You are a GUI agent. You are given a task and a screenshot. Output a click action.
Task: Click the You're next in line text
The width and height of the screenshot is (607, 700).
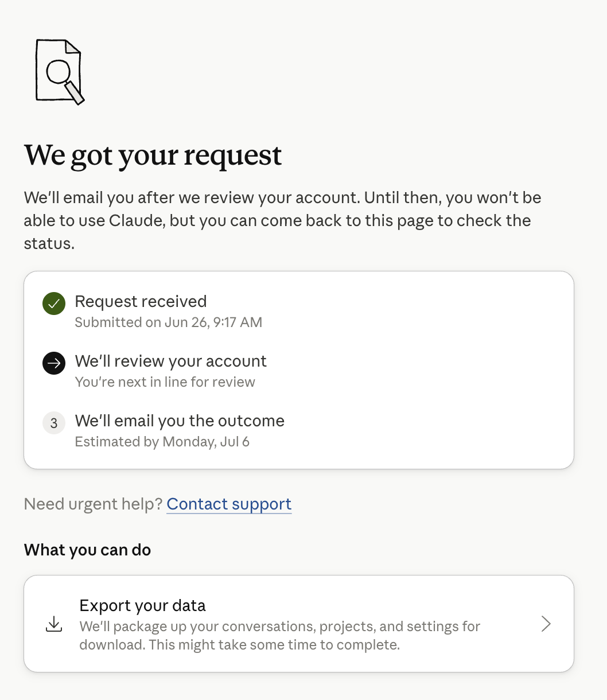point(165,382)
